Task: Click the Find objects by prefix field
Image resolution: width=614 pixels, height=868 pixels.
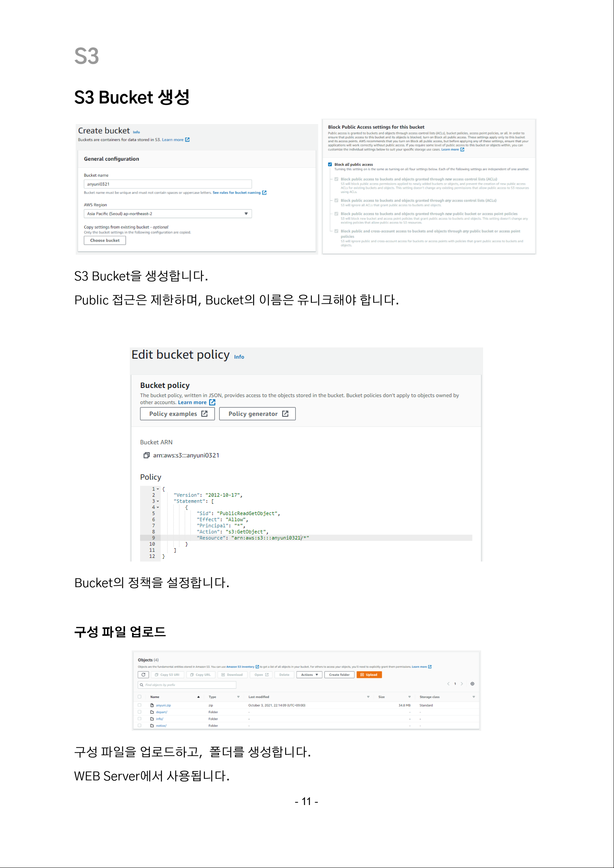Action: coord(187,685)
